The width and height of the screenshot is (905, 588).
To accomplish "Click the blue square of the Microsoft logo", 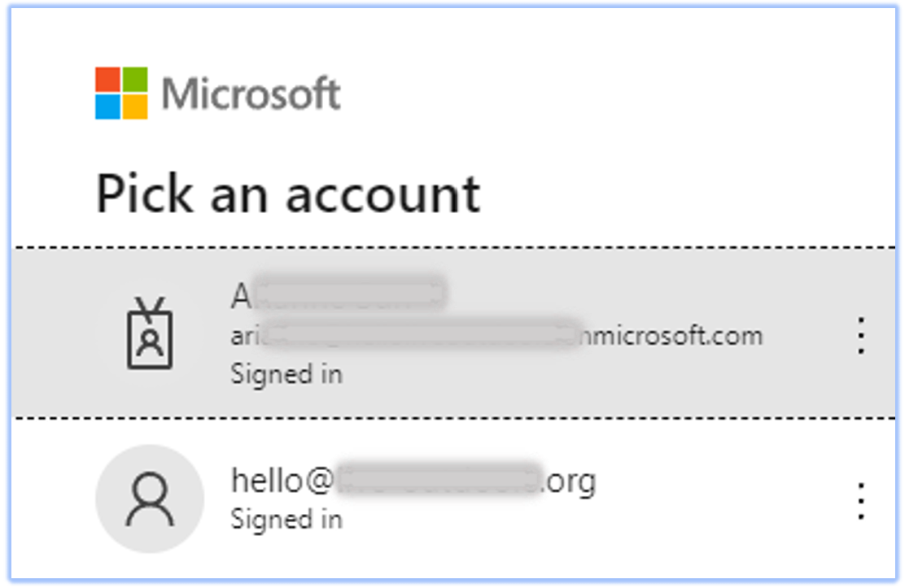I will tap(107, 107).
